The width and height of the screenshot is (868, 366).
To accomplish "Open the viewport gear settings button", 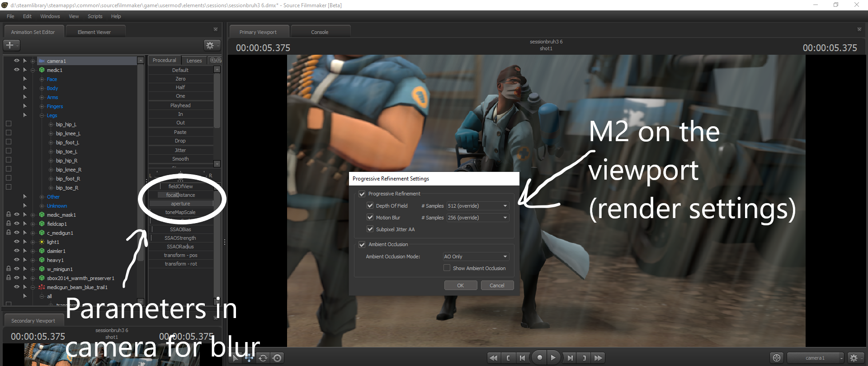I will click(x=855, y=358).
